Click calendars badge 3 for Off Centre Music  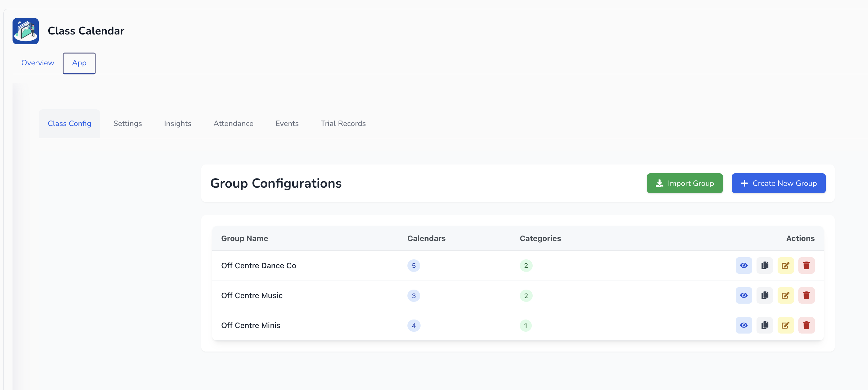click(x=414, y=296)
